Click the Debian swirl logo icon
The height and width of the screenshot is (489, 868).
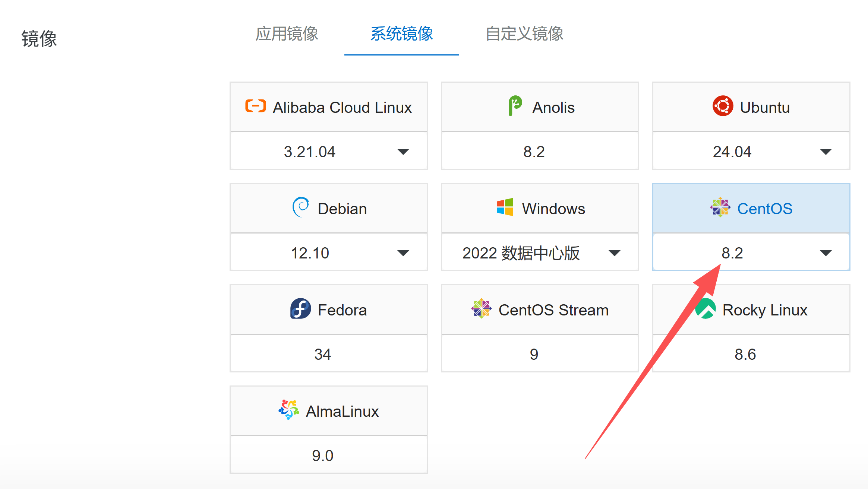[x=300, y=207]
